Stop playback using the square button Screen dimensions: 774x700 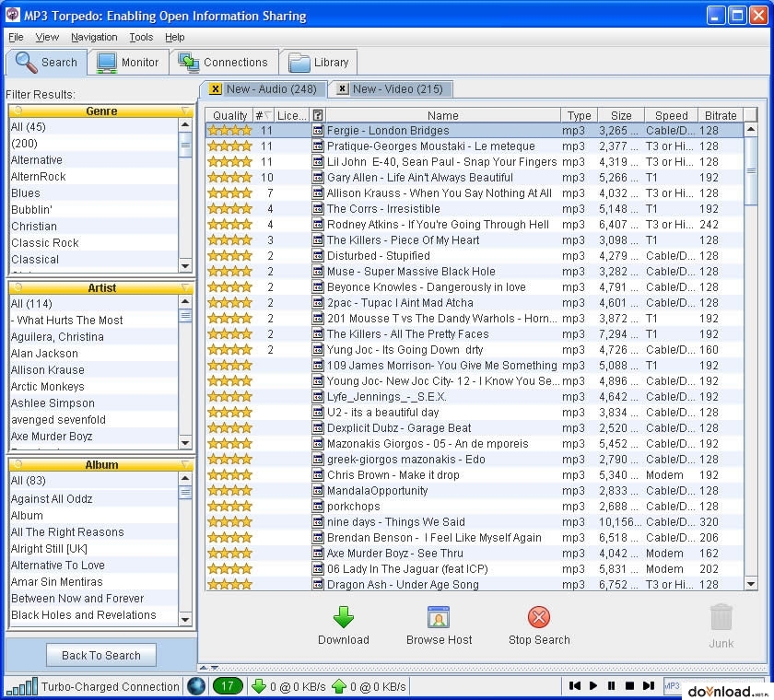pyautogui.click(x=630, y=685)
